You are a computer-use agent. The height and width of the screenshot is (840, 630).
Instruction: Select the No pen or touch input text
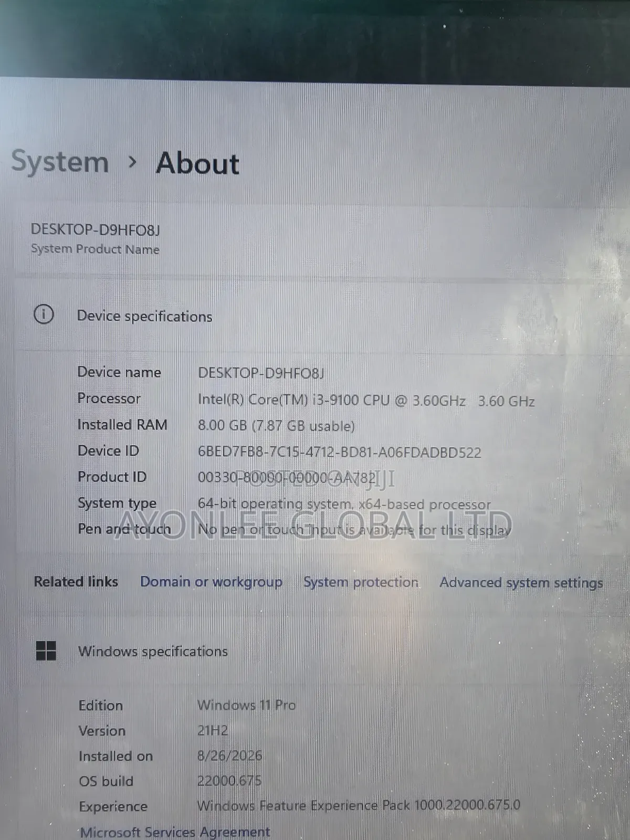[x=354, y=530]
